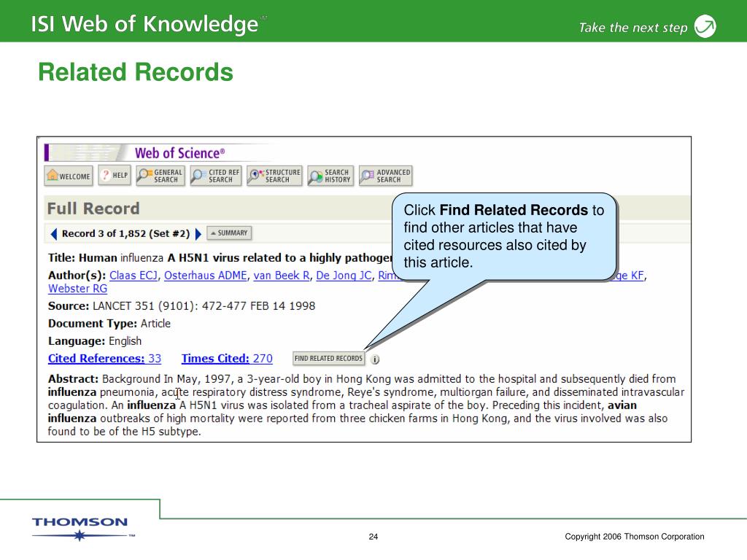Click the ISI Web of Knowledge header title
Image resolution: width=747 pixels, height=560 pixels.
pyautogui.click(x=145, y=24)
